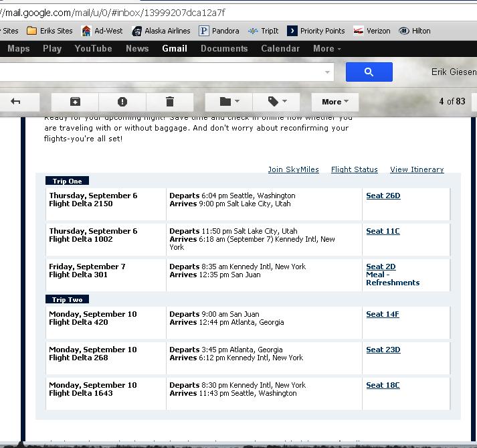Open the Eriks Sites bookmark folder

tap(50, 31)
